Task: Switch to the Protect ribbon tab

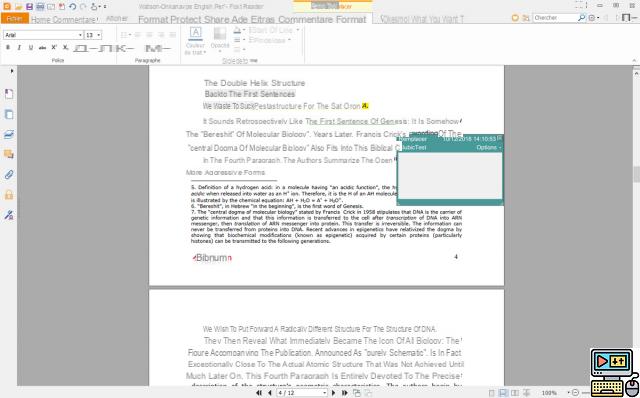Action: point(185,19)
